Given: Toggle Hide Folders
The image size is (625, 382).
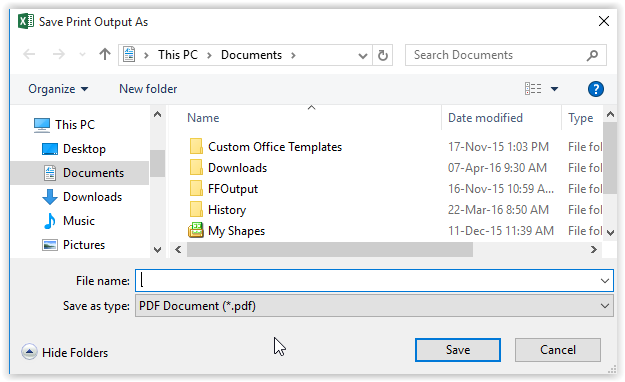Looking at the screenshot, I should click(x=65, y=352).
